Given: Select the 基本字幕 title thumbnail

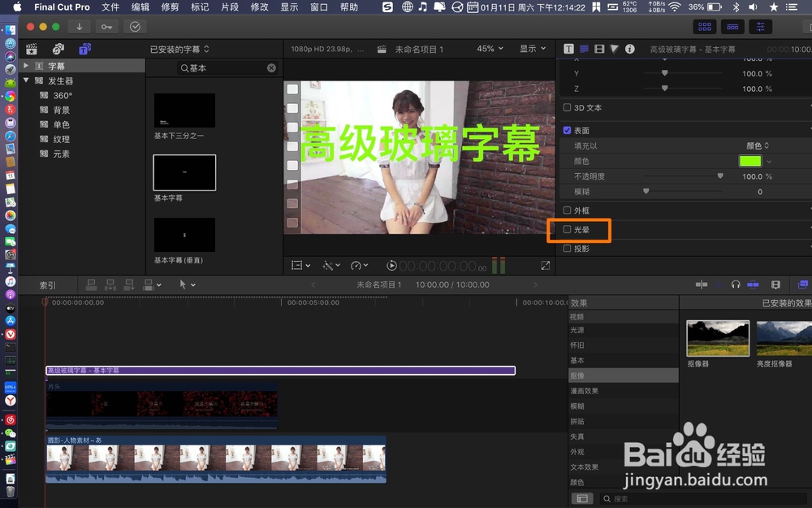Looking at the screenshot, I should point(184,172).
